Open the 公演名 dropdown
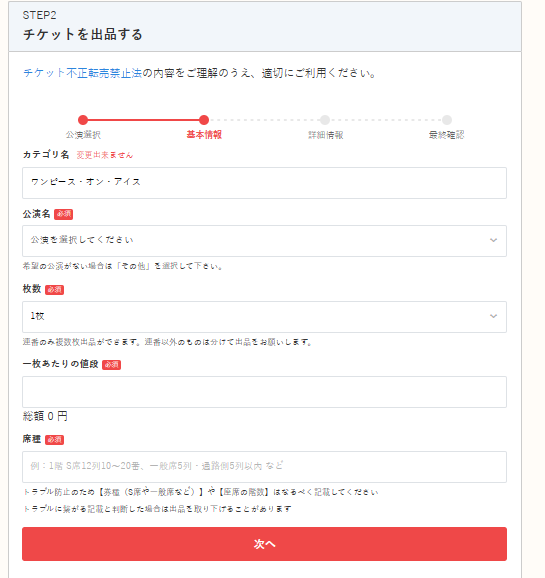The height and width of the screenshot is (578, 545). point(264,241)
